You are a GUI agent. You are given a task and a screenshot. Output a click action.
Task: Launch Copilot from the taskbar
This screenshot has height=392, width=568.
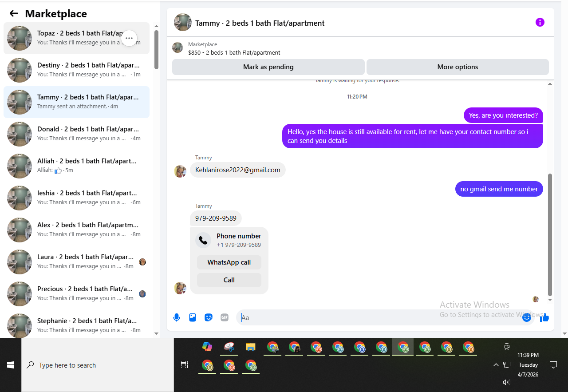[207, 347]
